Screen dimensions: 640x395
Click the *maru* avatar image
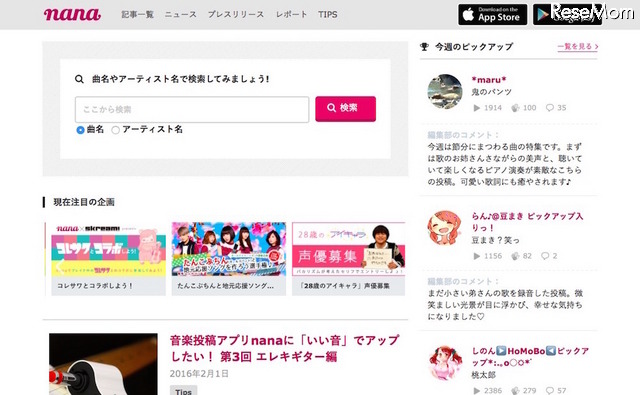445,91
